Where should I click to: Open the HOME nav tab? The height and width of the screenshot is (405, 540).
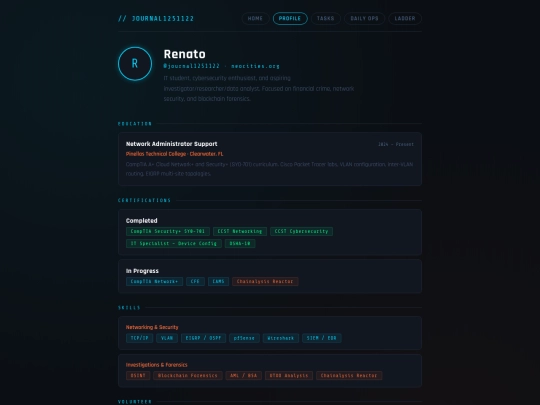click(x=255, y=19)
